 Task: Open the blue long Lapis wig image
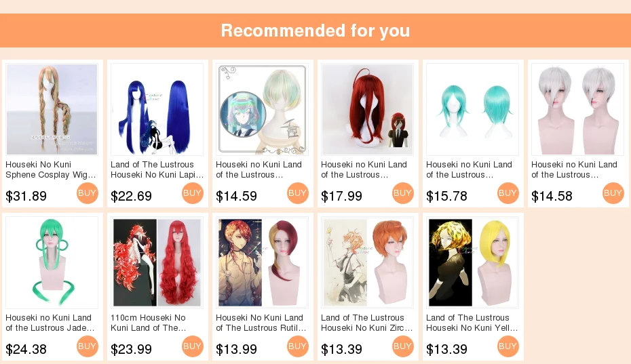tap(157, 109)
